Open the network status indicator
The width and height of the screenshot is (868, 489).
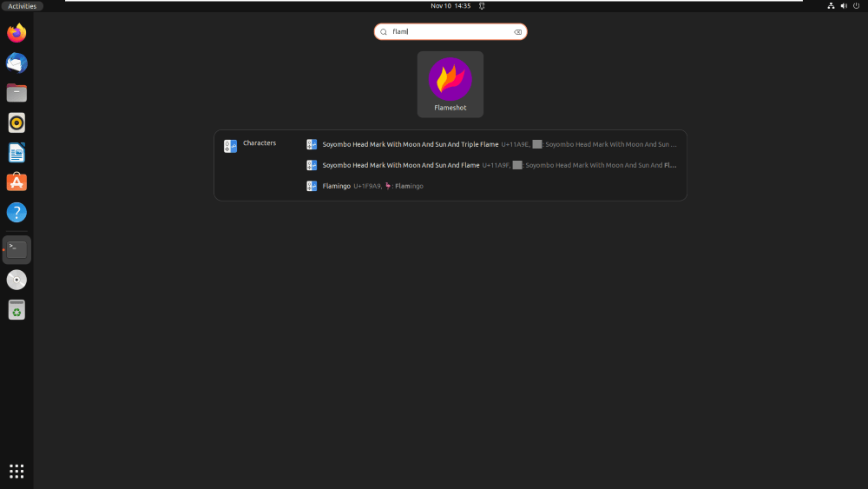pos(831,6)
